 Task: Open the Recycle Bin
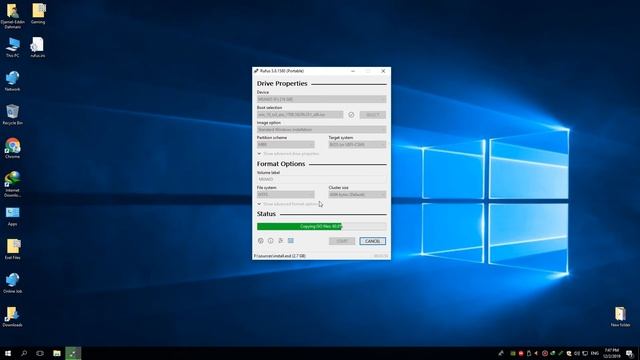click(x=12, y=115)
